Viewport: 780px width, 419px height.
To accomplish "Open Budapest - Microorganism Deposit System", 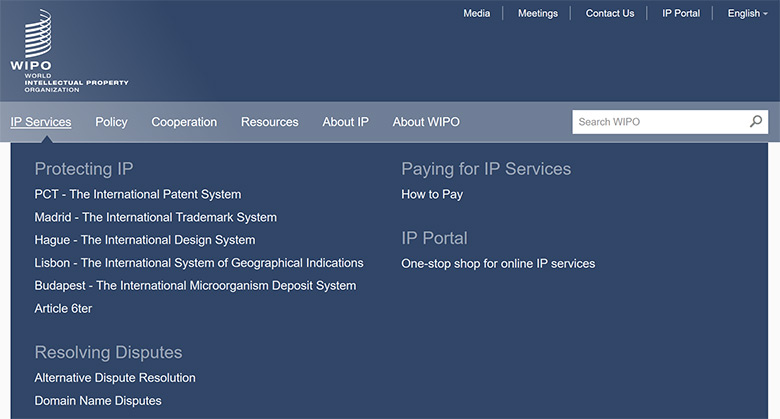I will tap(195, 286).
